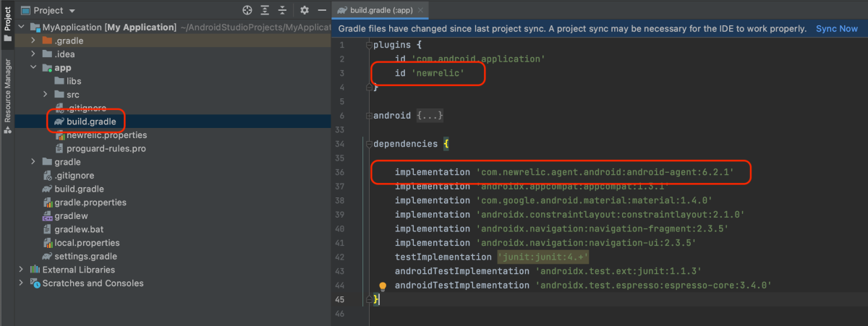Click the yellow lightbulb quick-fix icon
The image size is (868, 326).
coord(383,286)
